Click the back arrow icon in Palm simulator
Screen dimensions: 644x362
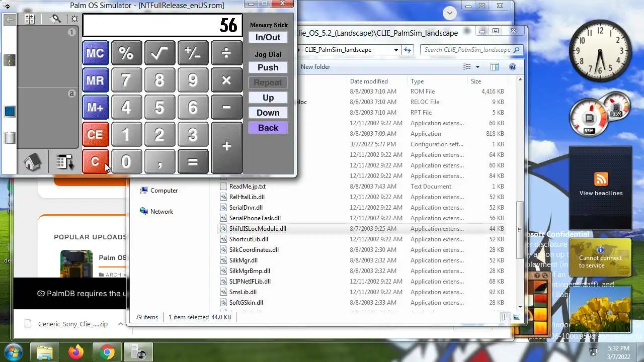pyautogui.click(x=10, y=20)
